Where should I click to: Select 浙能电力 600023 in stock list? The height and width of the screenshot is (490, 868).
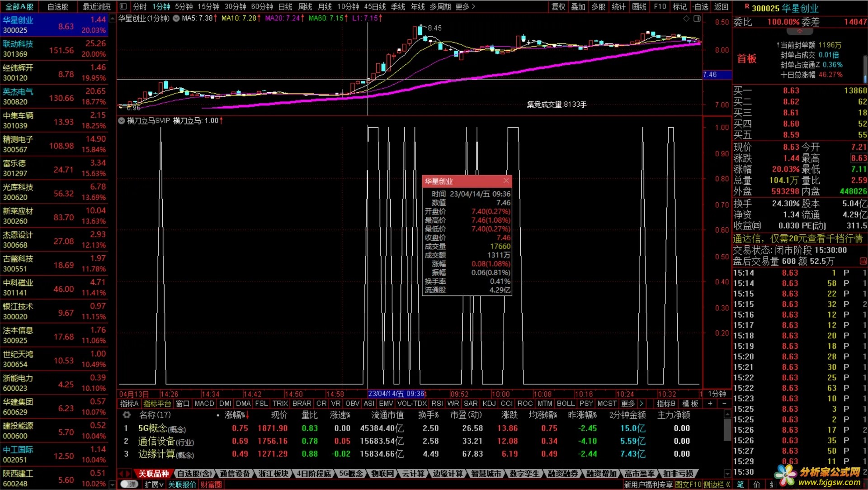pyautogui.click(x=55, y=383)
